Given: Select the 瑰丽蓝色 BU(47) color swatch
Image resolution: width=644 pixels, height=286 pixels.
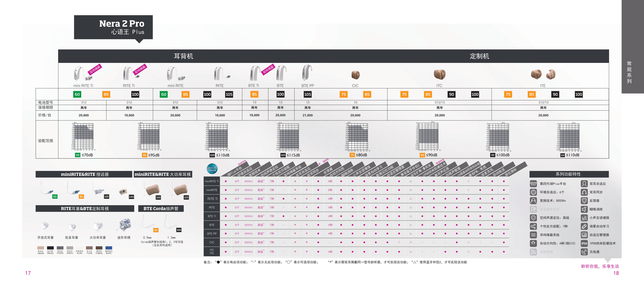Looking at the screenshot, I should 109,248.
